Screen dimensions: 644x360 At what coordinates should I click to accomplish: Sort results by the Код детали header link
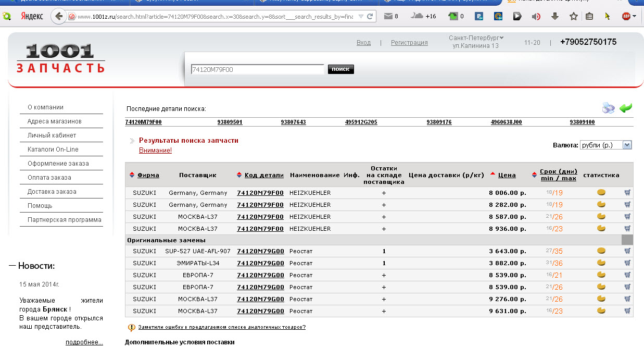coord(264,175)
